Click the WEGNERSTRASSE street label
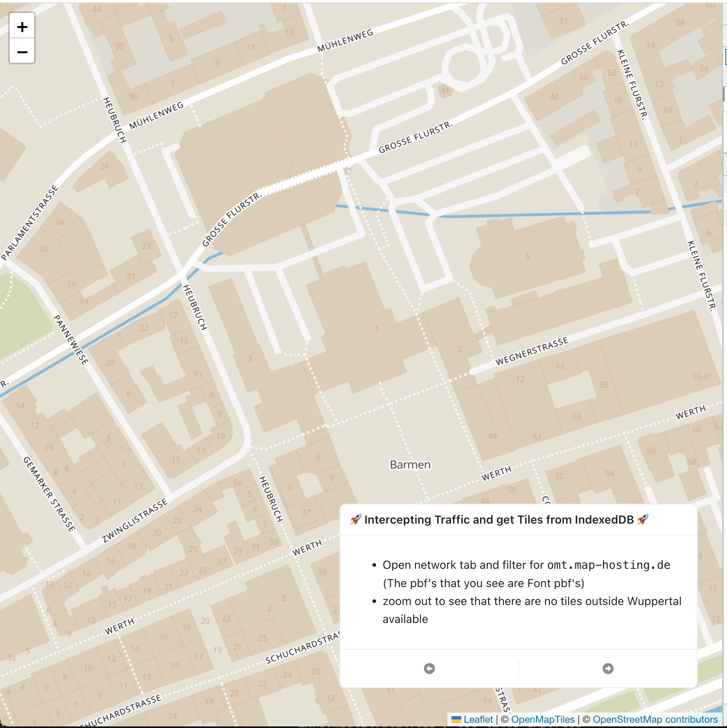 531,351
